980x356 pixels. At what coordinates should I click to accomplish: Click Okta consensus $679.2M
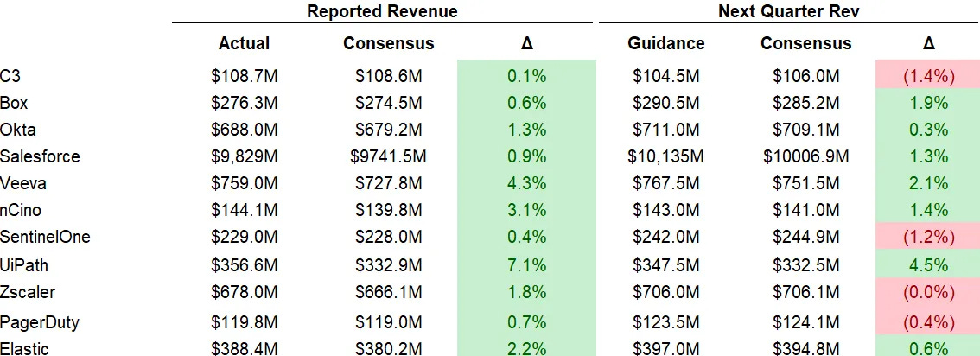click(389, 130)
